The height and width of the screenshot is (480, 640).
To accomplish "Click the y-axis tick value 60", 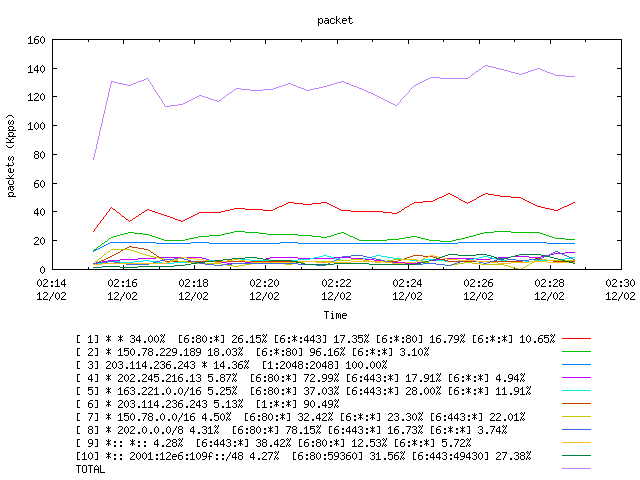I will tap(39, 184).
